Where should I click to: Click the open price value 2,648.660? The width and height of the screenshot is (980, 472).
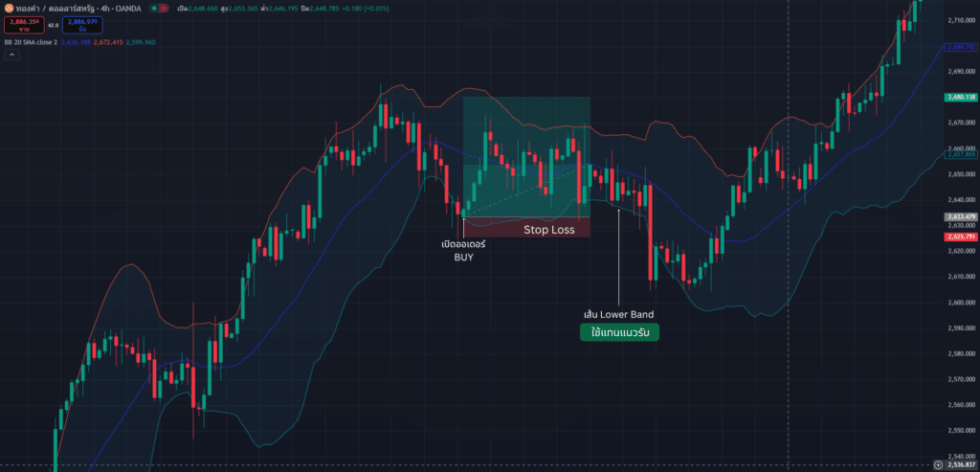click(203, 9)
